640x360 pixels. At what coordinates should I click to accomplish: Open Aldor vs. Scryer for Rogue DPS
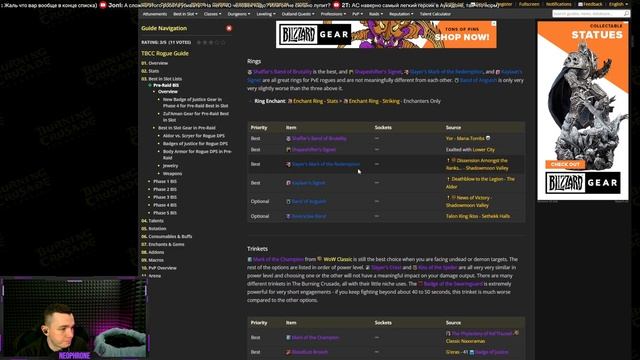[193, 136]
